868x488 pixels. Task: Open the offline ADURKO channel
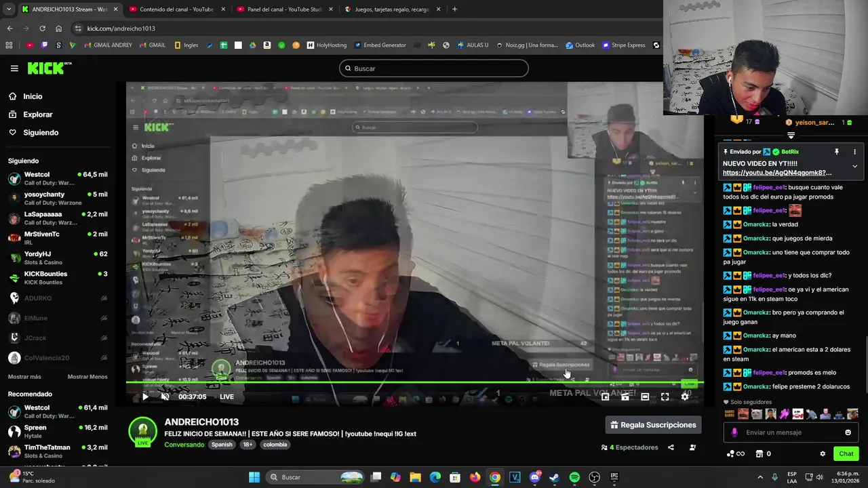click(58, 298)
